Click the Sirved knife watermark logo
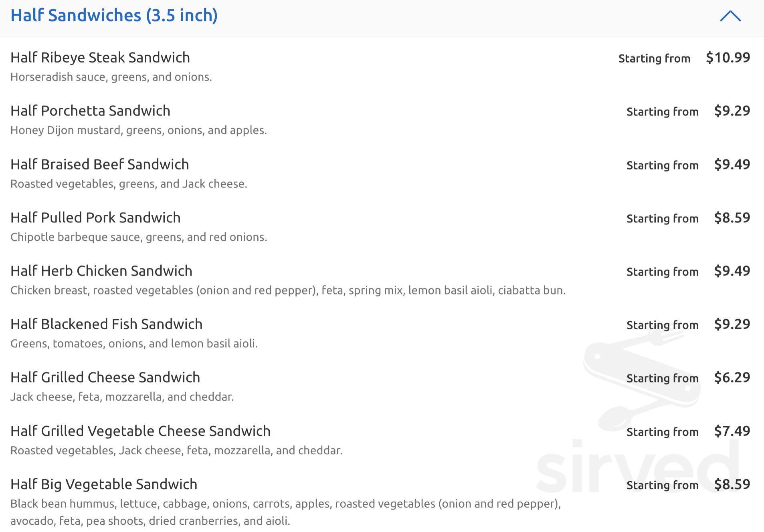 [x=641, y=377]
